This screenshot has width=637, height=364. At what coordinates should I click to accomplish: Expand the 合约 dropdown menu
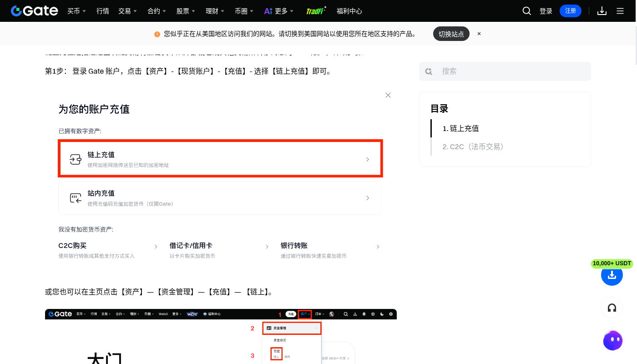[x=157, y=11]
